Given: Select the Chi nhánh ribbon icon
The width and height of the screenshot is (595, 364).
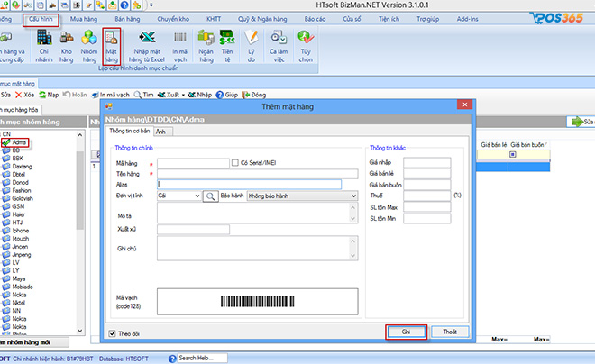Looking at the screenshot, I should click(43, 45).
